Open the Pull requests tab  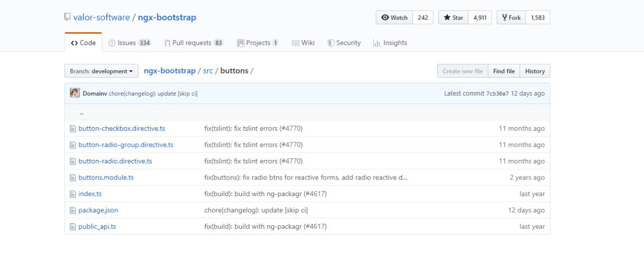194,43
